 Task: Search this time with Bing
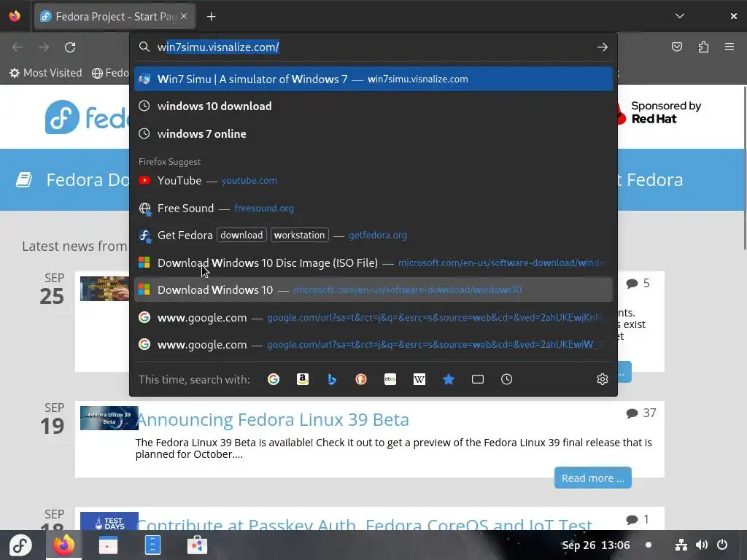[x=332, y=379]
